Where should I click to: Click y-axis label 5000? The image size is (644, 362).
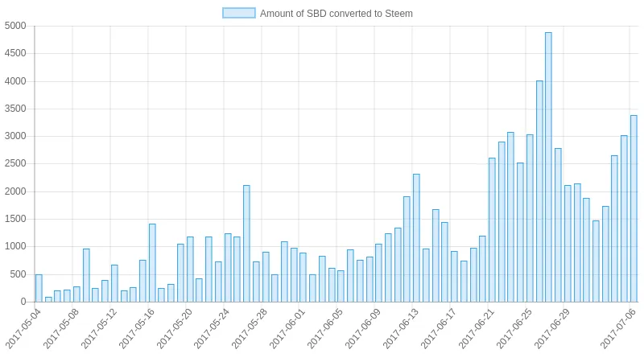[15, 26]
